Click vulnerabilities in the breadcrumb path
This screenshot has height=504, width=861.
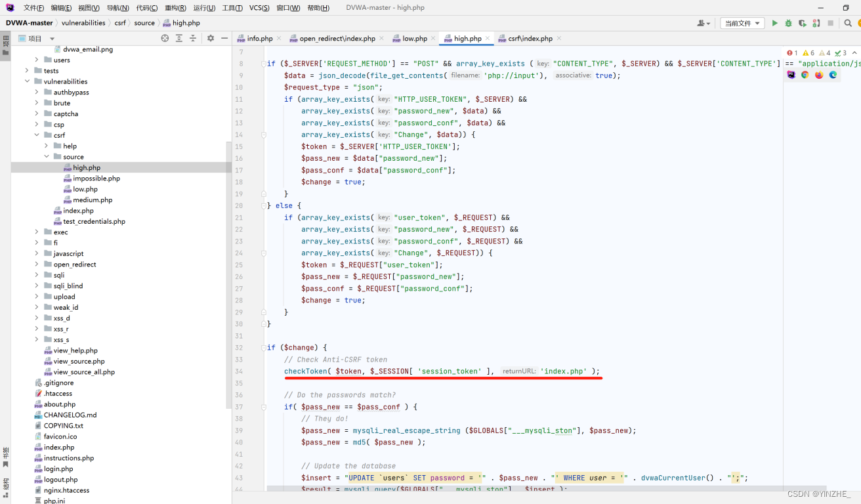83,23
